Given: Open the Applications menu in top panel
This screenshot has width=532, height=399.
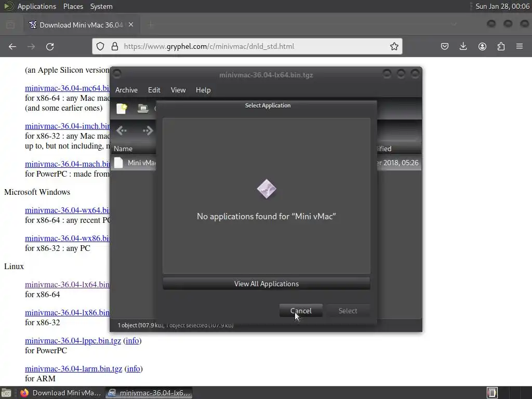Looking at the screenshot, I should point(37,6).
